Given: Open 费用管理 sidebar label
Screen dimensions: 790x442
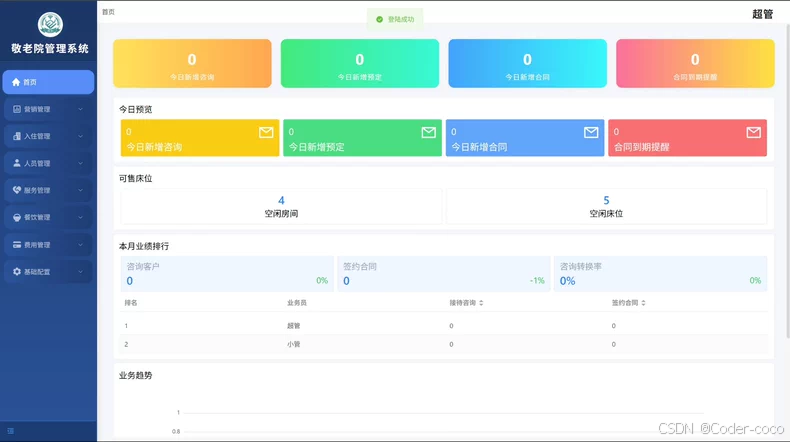Looking at the screenshot, I should click(x=37, y=245).
